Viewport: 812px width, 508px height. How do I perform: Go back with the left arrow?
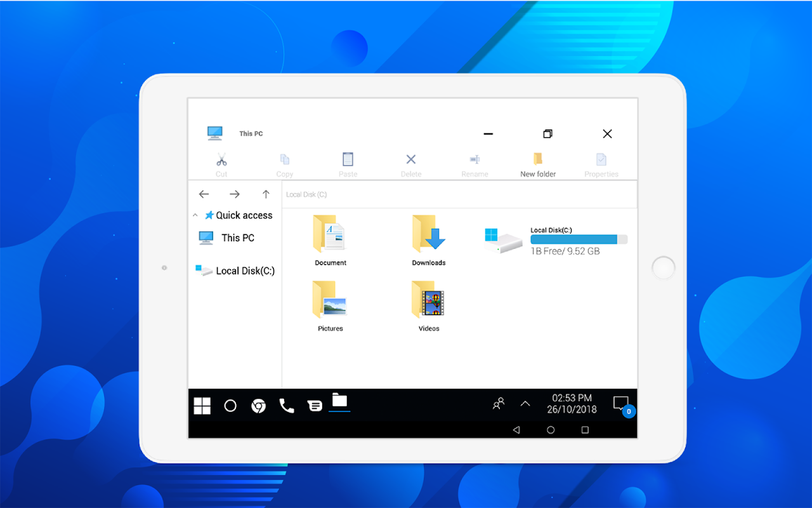204,194
